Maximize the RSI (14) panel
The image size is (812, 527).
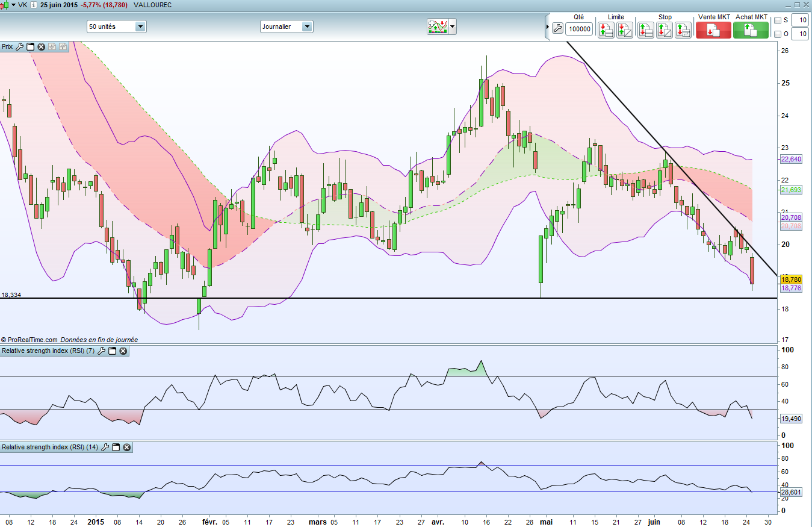[116, 447]
